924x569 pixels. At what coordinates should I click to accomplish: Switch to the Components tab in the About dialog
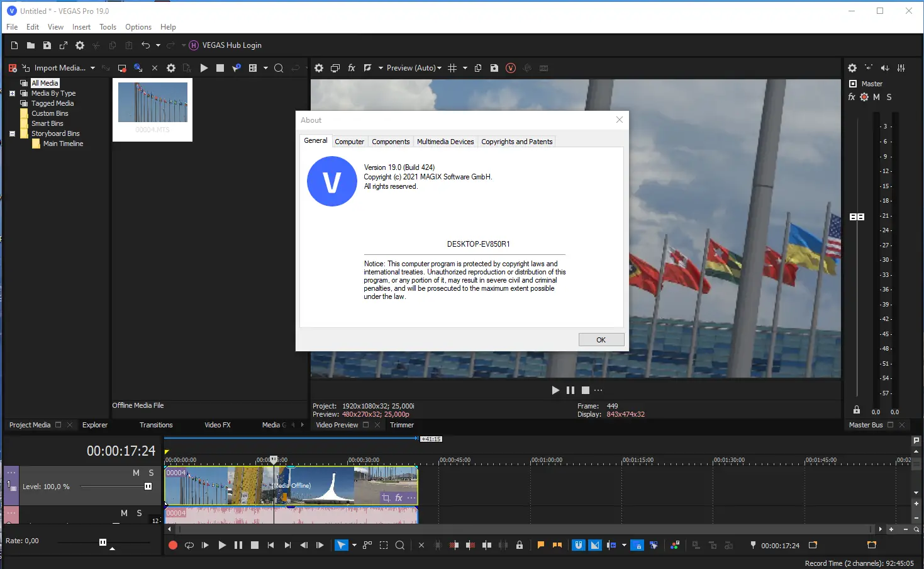click(391, 141)
